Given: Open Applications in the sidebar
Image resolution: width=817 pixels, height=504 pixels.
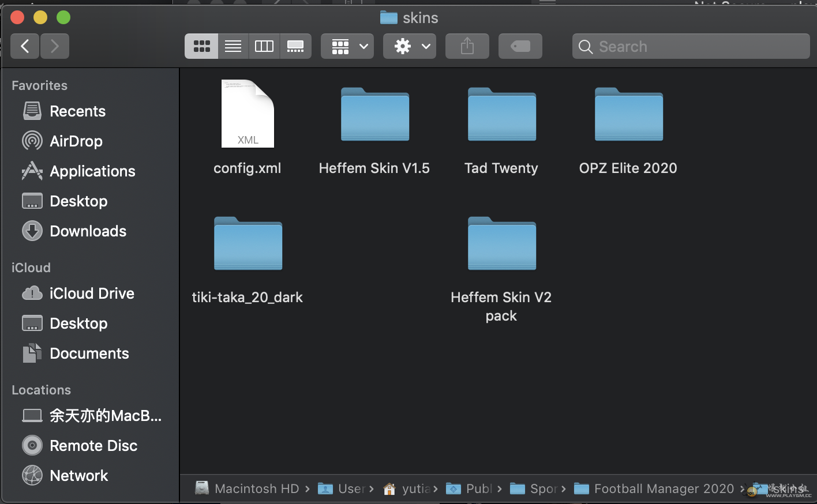Looking at the screenshot, I should [x=90, y=171].
